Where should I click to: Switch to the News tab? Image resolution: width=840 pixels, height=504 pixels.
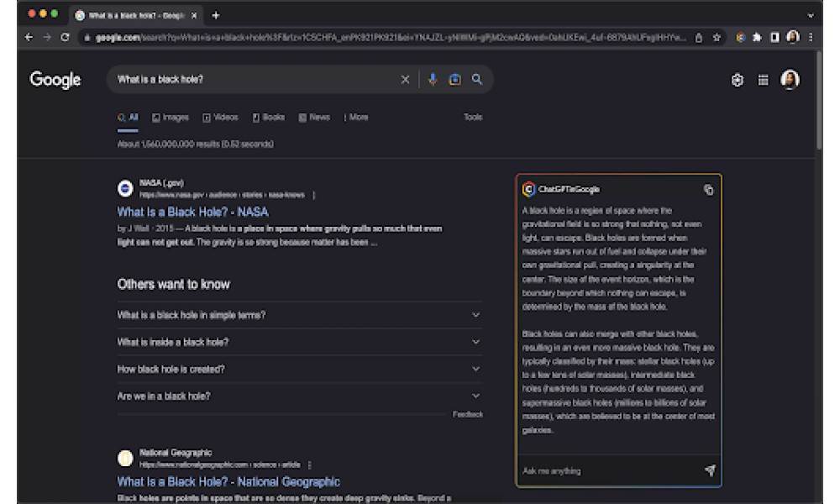[x=314, y=118]
